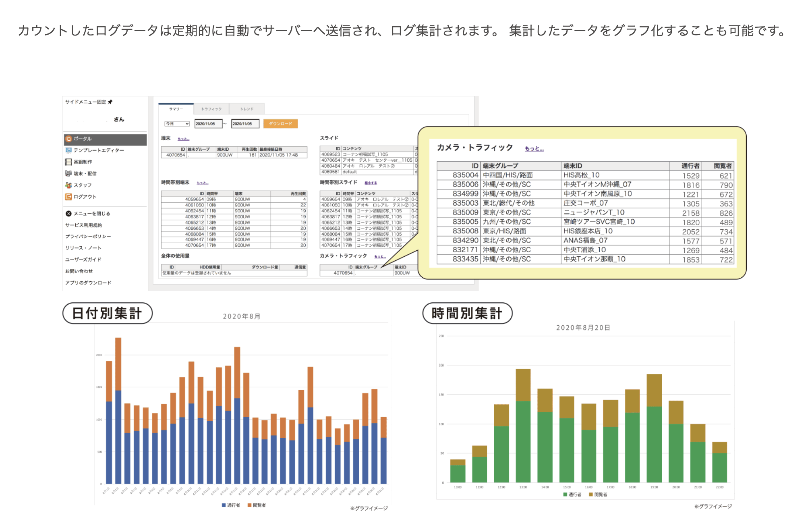
Task: Open スタッフ people icon
Action: (68, 185)
